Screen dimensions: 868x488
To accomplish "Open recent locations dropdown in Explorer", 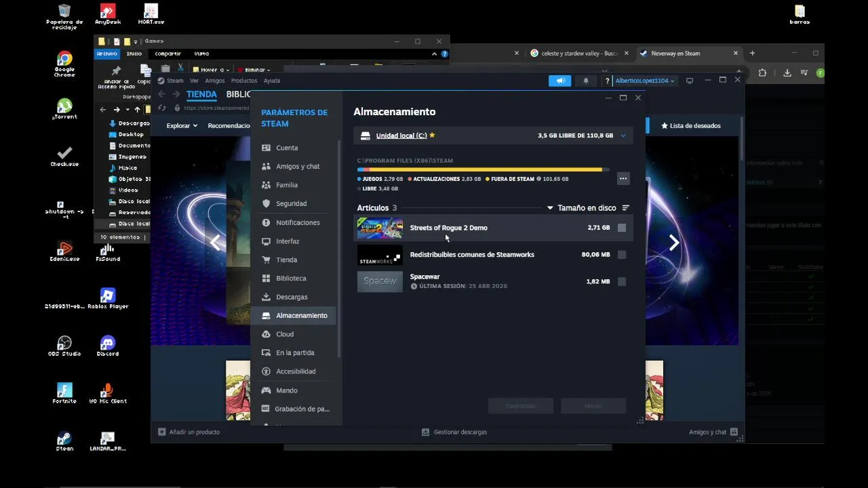I will (127, 109).
